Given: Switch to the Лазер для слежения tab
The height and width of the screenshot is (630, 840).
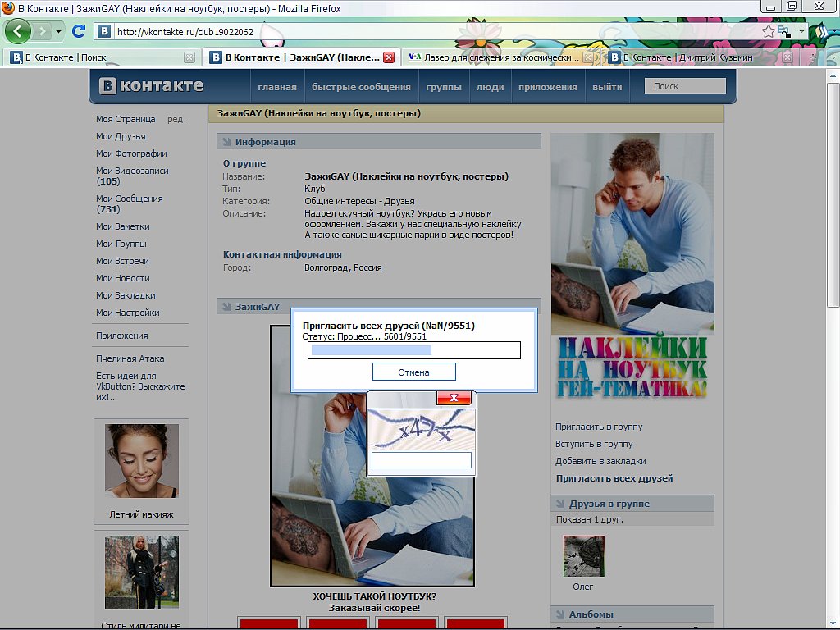Looking at the screenshot, I should point(500,57).
